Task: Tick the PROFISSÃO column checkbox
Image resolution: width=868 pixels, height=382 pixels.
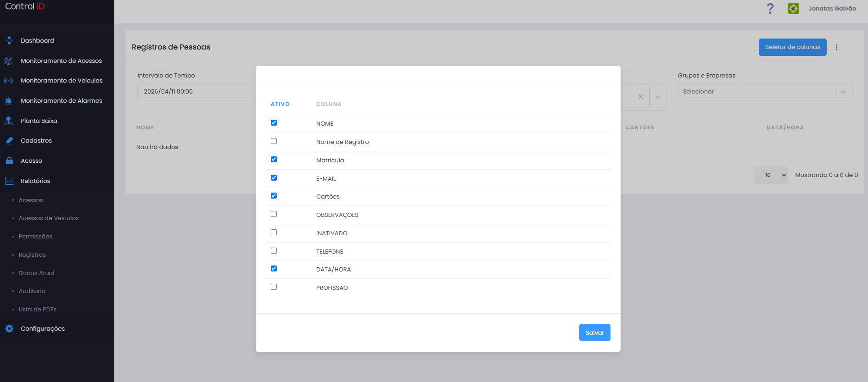Action: click(x=274, y=287)
